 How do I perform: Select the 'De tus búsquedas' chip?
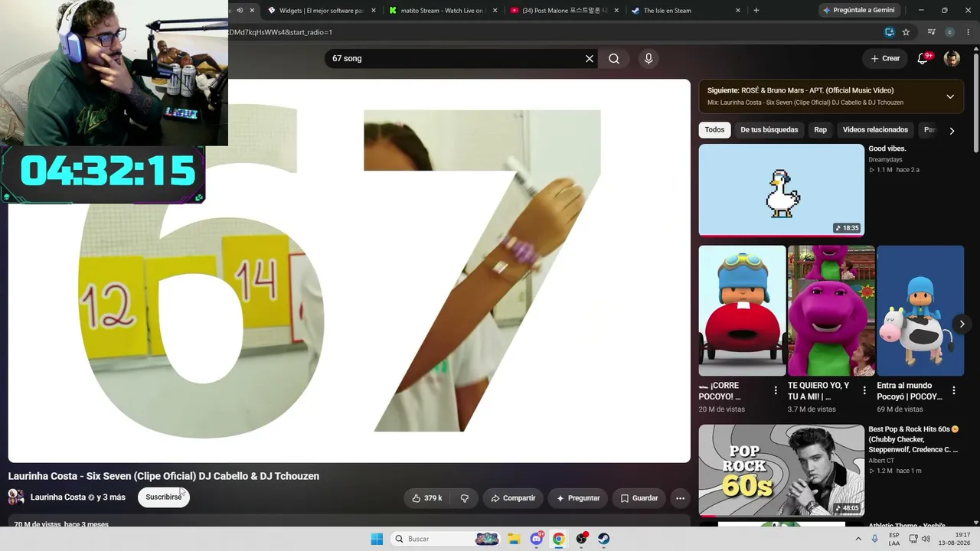(x=769, y=130)
